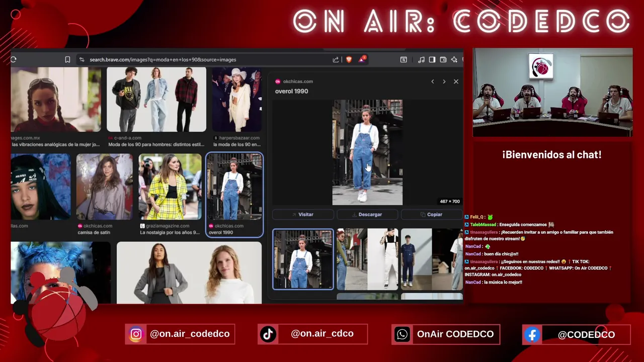The height and width of the screenshot is (362, 644).
Task: Open Brave Rewards triangle icon
Action: pyautogui.click(x=362, y=59)
